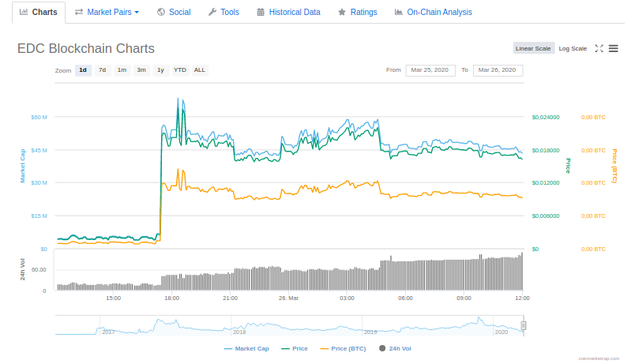Click the Market Pairs arrows icon
This screenshot has width=635, height=364.
click(79, 12)
